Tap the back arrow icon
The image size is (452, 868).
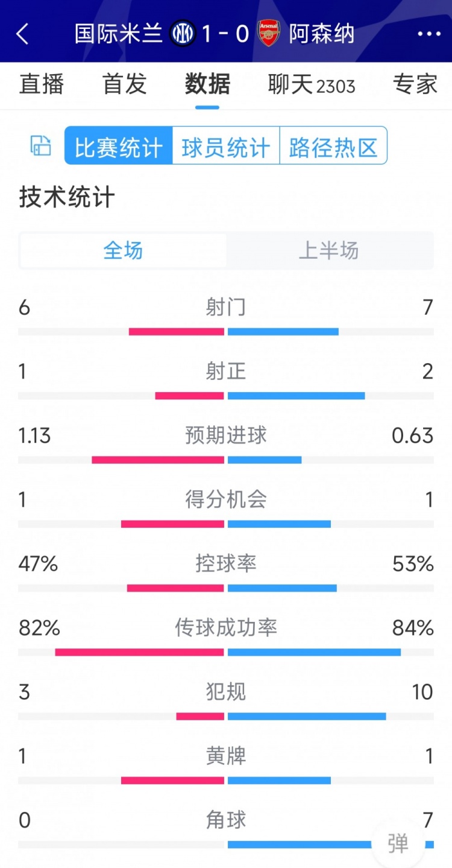pos(23,34)
